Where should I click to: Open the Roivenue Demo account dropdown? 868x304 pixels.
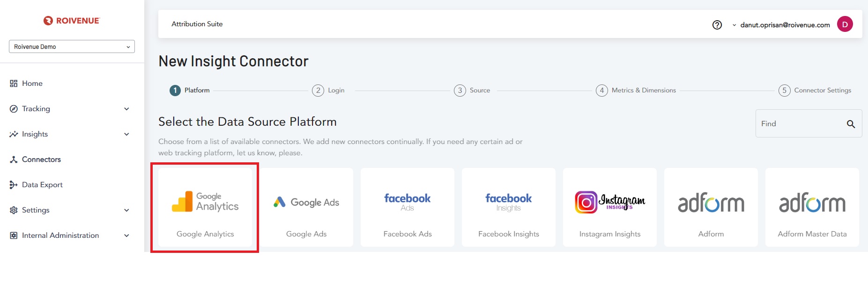click(72, 46)
